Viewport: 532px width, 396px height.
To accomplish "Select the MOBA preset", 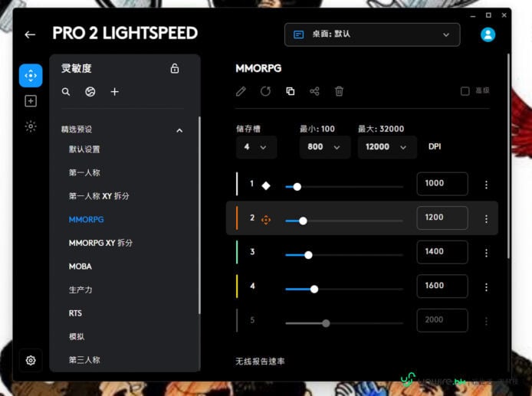I will tap(80, 267).
